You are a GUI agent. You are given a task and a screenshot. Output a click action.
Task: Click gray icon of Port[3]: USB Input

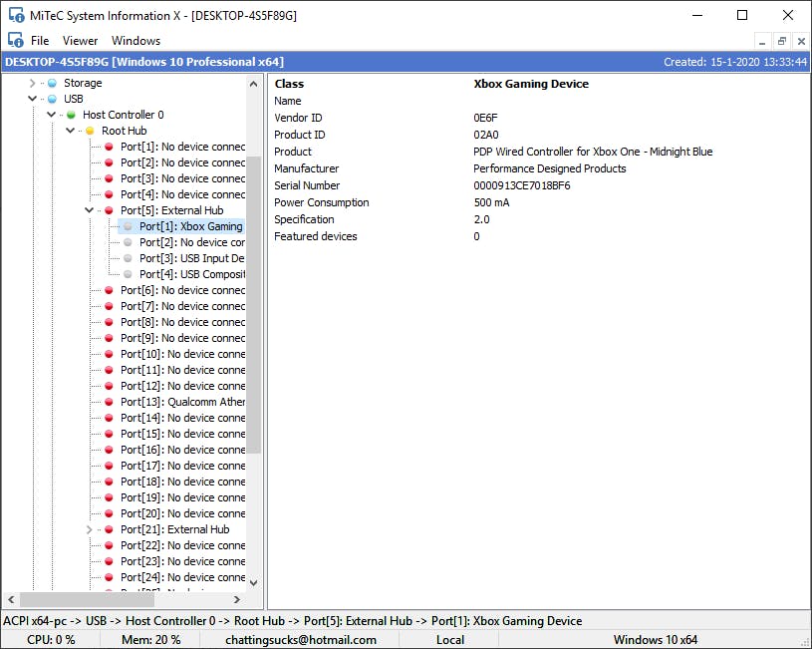[128, 258]
